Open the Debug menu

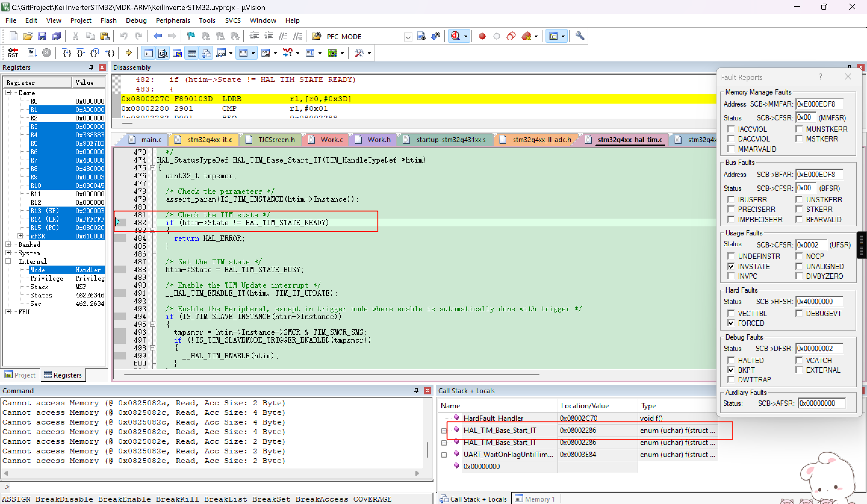click(x=136, y=20)
